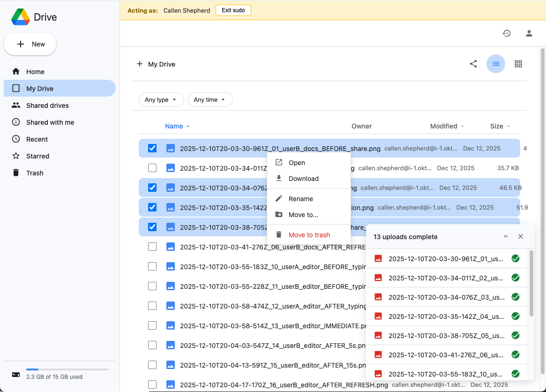Open the account avatar menu

(x=529, y=33)
